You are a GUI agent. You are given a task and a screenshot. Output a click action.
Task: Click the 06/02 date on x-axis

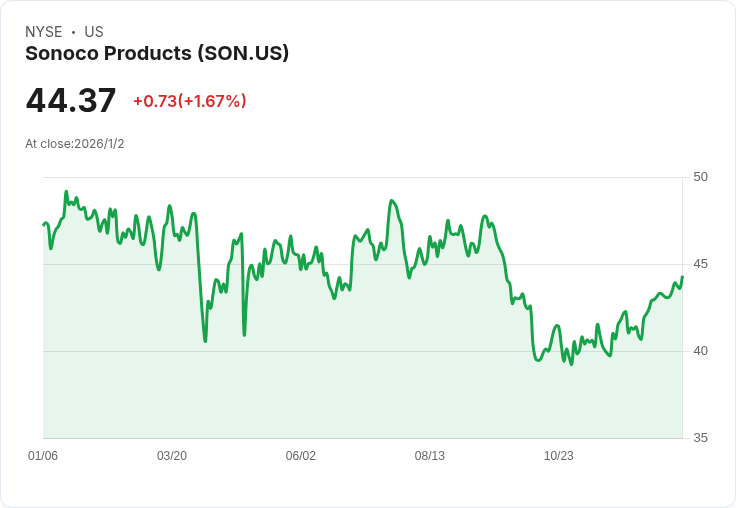301,456
